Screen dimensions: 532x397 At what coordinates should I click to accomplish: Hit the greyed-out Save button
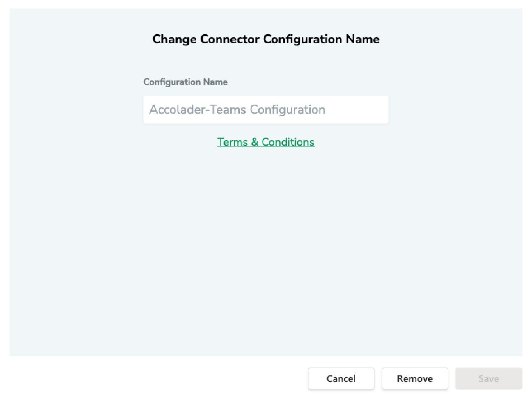(x=488, y=378)
